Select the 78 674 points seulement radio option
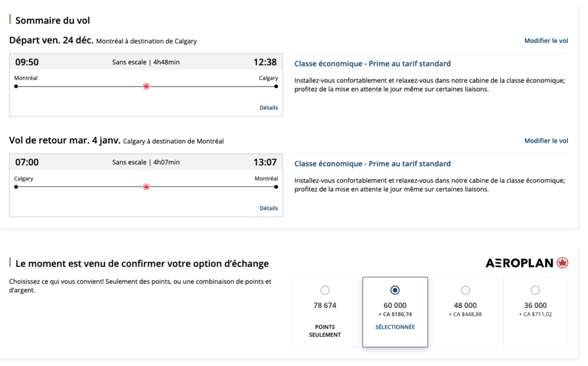 (x=325, y=290)
